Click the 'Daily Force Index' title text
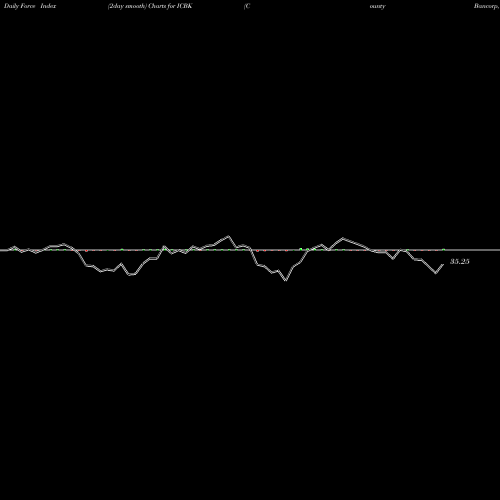500x500 pixels. pyautogui.click(x=30, y=6)
